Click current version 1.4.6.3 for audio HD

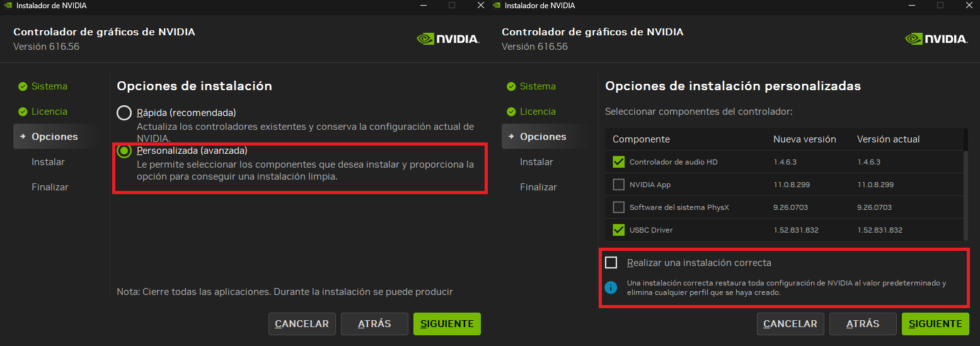(869, 162)
